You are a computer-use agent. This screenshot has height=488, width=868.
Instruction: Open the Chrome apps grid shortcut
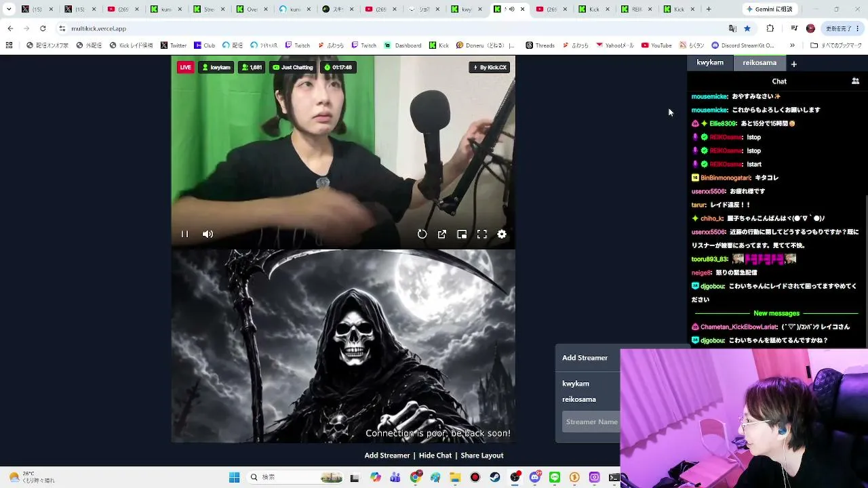9,45
